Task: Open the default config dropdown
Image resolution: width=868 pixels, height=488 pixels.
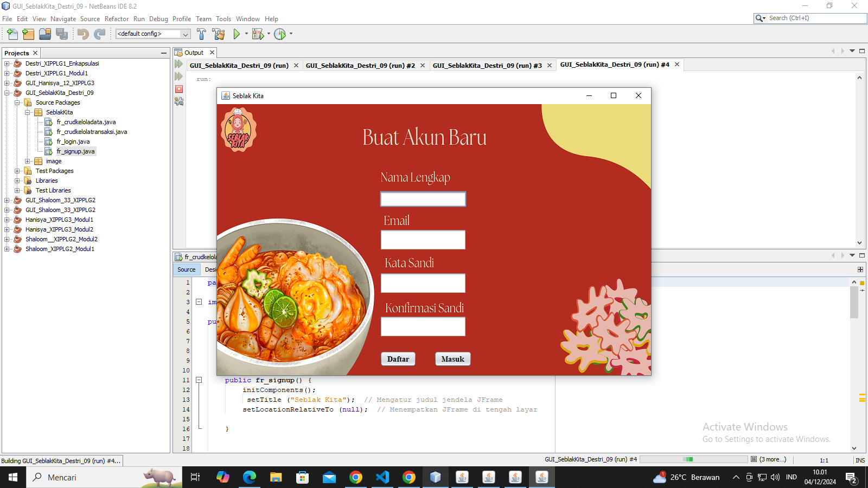Action: (x=152, y=34)
